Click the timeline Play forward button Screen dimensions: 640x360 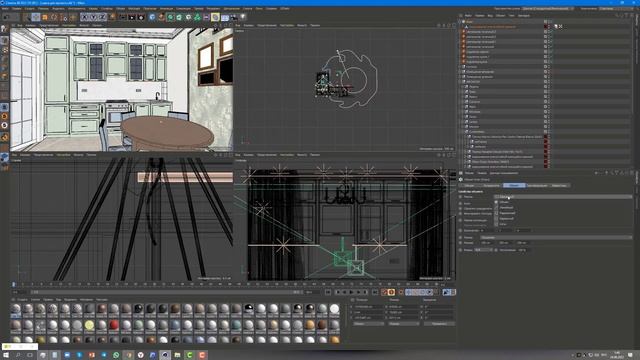point(351,292)
